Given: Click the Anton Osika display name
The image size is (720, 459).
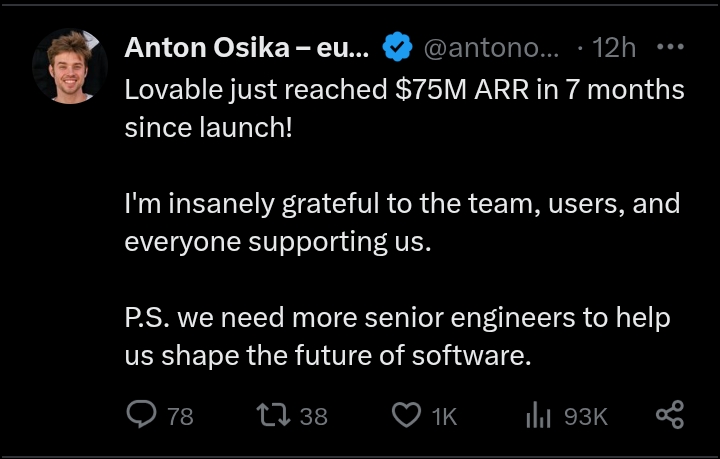Looking at the screenshot, I should (248, 47).
